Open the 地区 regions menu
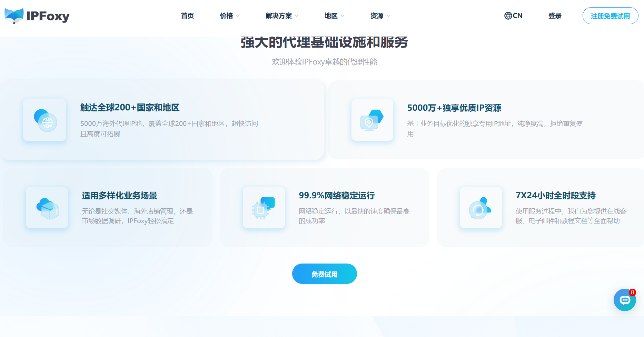The width and height of the screenshot is (644, 337). point(331,16)
